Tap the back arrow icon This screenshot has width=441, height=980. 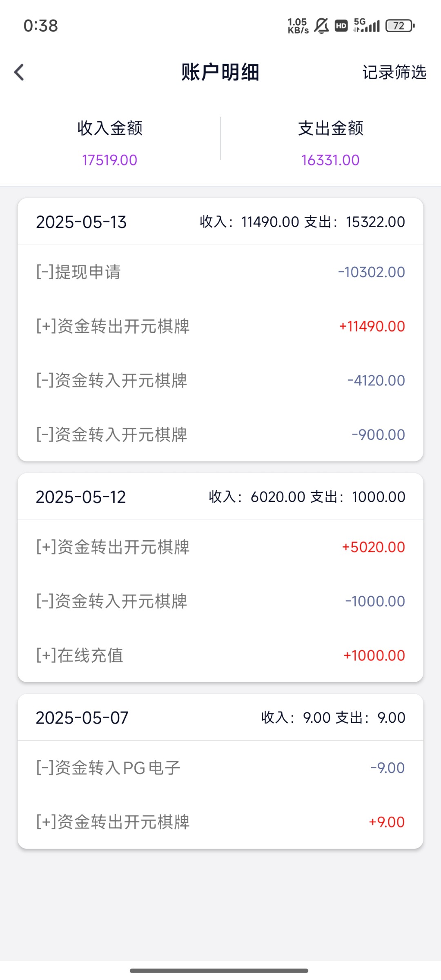[x=19, y=72]
